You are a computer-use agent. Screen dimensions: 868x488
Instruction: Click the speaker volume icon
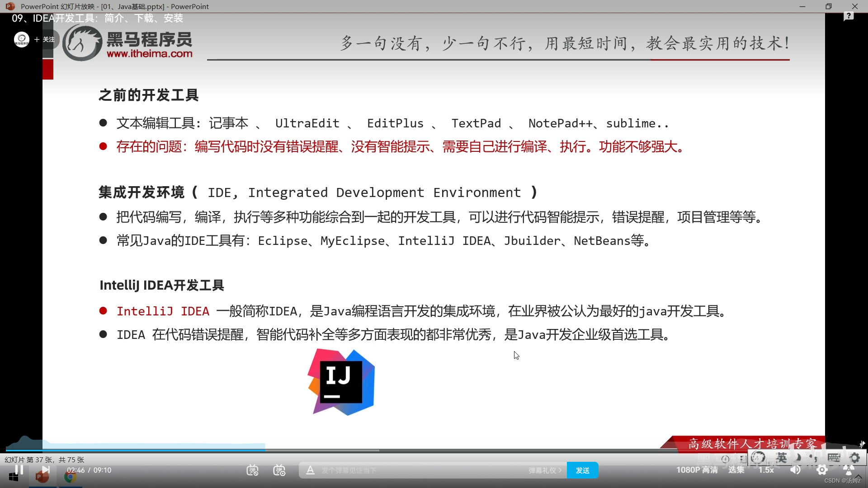tap(795, 470)
